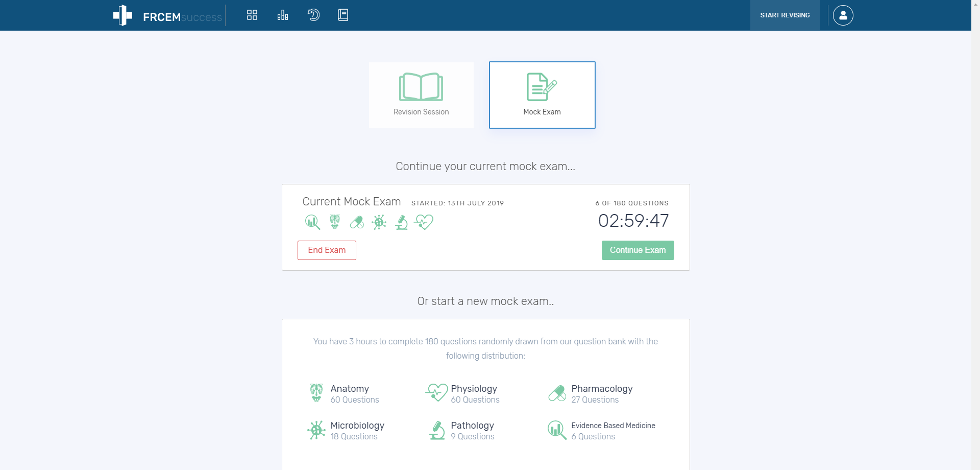Open the statistics bar chart icon
This screenshot has height=470, width=980.
click(283, 15)
